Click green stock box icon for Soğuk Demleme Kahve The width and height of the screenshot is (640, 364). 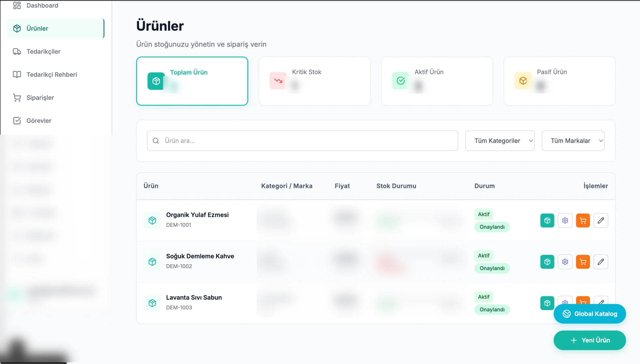547,262
